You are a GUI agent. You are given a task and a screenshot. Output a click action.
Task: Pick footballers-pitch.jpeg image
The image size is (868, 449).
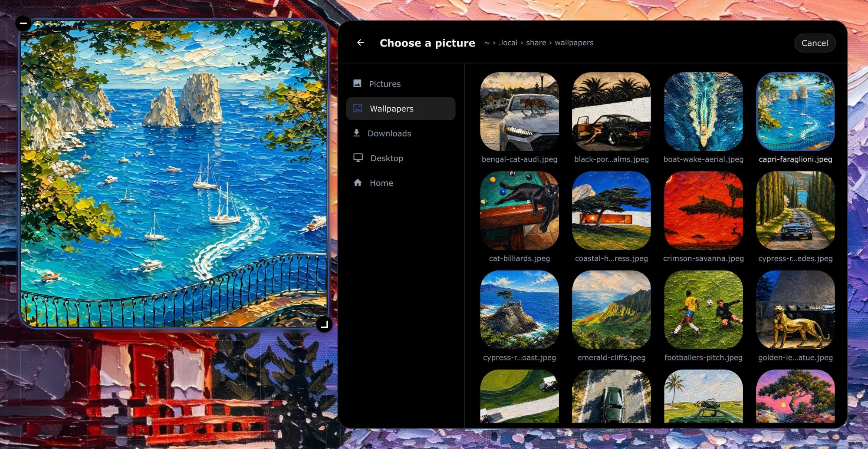[x=704, y=310]
